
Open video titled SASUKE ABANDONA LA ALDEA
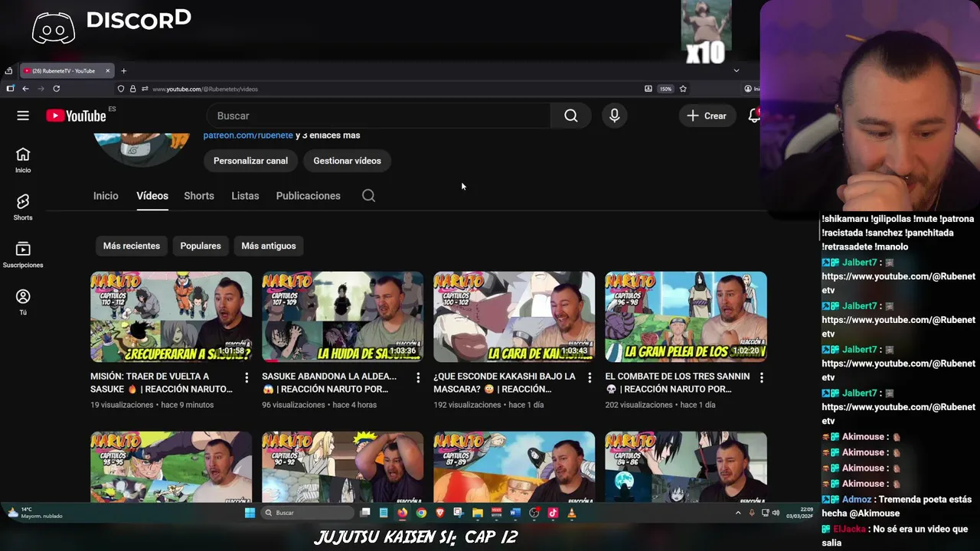click(x=329, y=383)
